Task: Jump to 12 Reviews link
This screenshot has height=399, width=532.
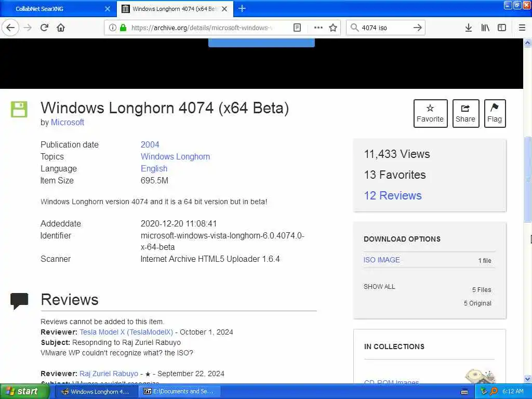Action: point(393,195)
